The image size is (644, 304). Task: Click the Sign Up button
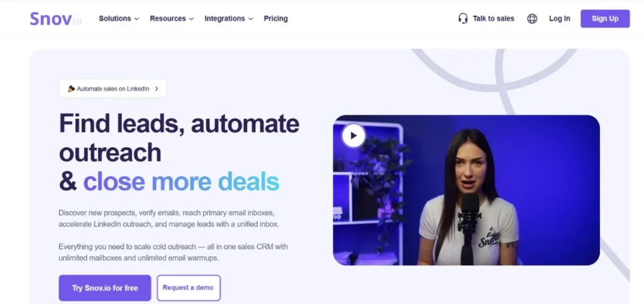(605, 18)
